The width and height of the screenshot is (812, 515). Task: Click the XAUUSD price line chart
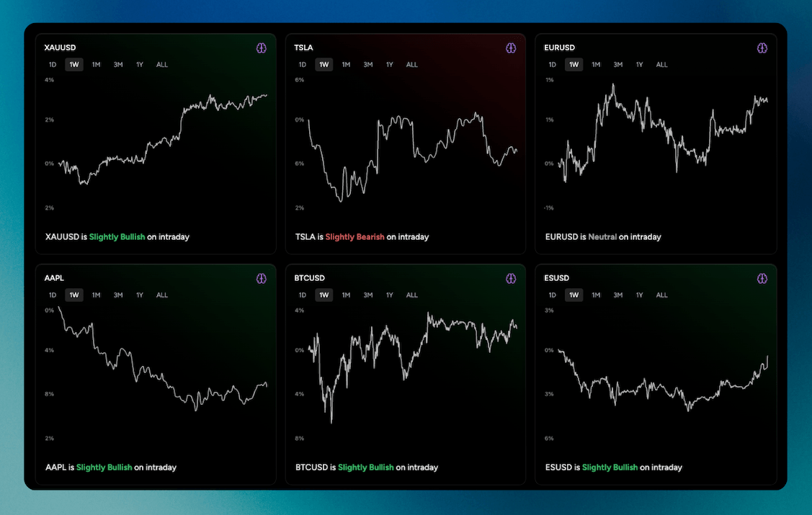tap(163, 140)
